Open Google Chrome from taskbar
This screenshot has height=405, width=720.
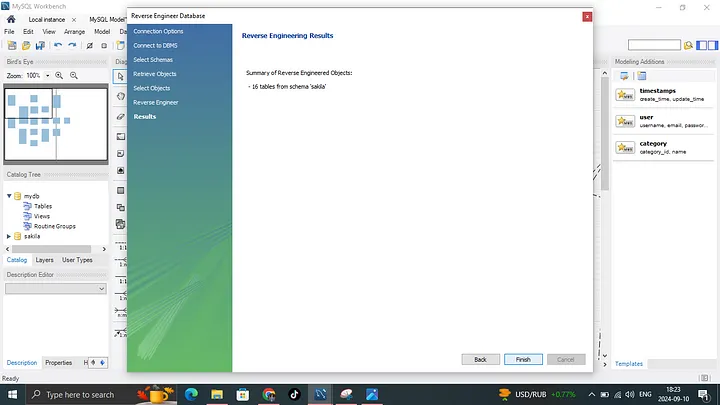[269, 394]
